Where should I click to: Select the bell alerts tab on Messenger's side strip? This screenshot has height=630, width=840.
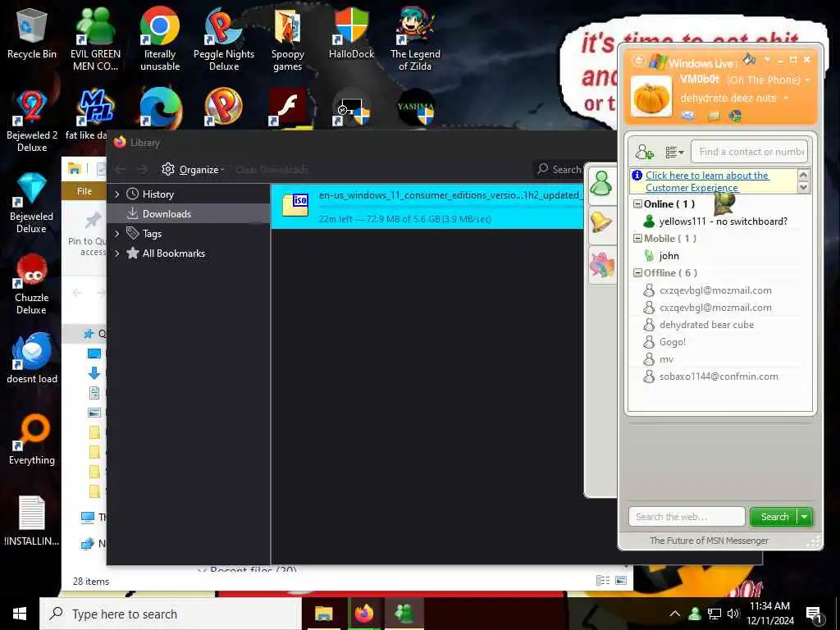click(601, 222)
